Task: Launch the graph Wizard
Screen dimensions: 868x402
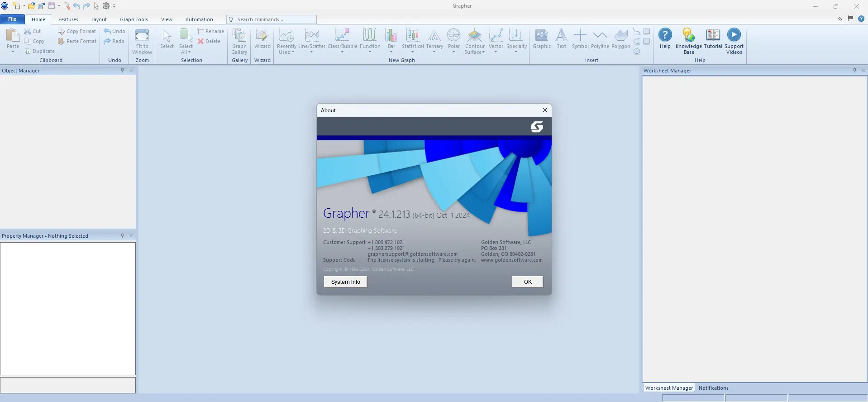Action: (262, 38)
